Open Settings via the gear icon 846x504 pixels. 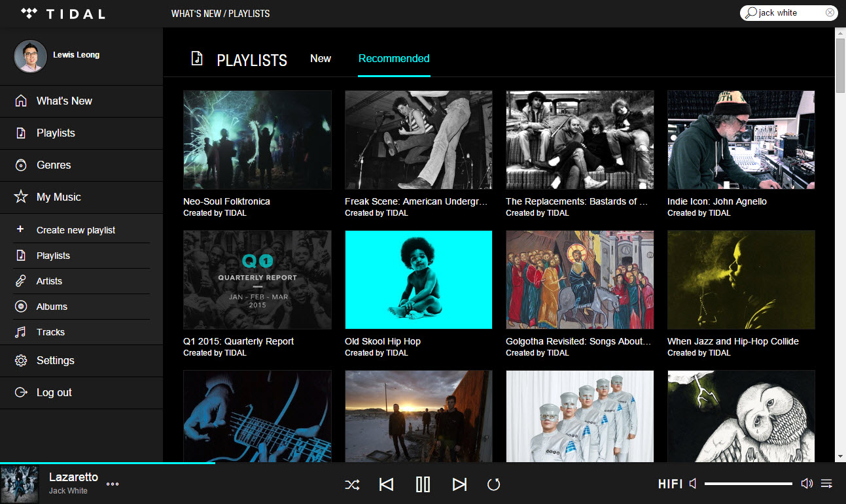pos(20,360)
